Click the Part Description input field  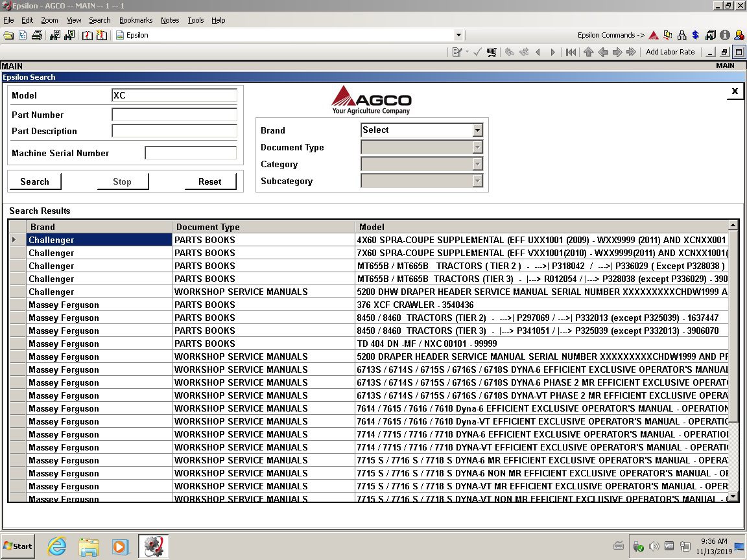tap(174, 131)
